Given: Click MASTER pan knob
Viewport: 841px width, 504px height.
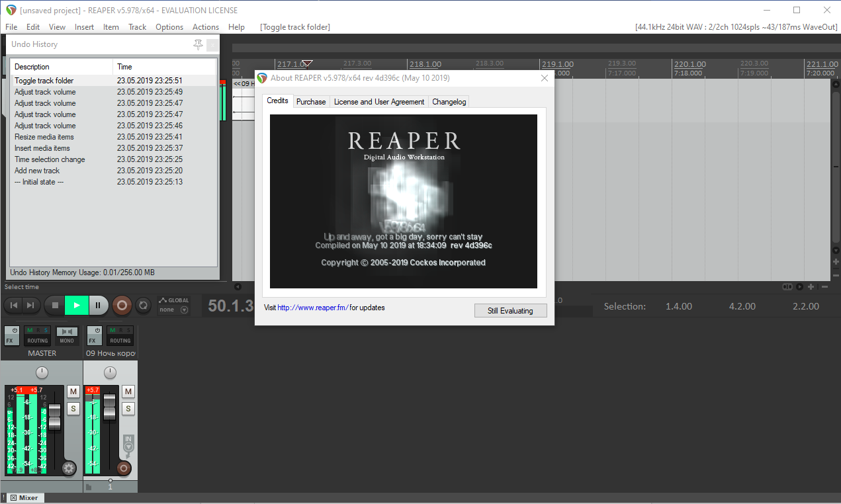Looking at the screenshot, I should tap(42, 372).
